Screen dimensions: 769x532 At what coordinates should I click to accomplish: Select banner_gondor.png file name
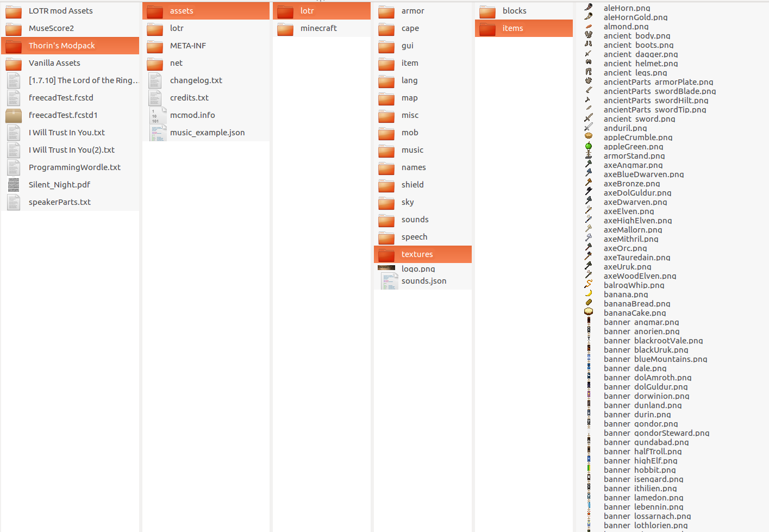pos(641,423)
